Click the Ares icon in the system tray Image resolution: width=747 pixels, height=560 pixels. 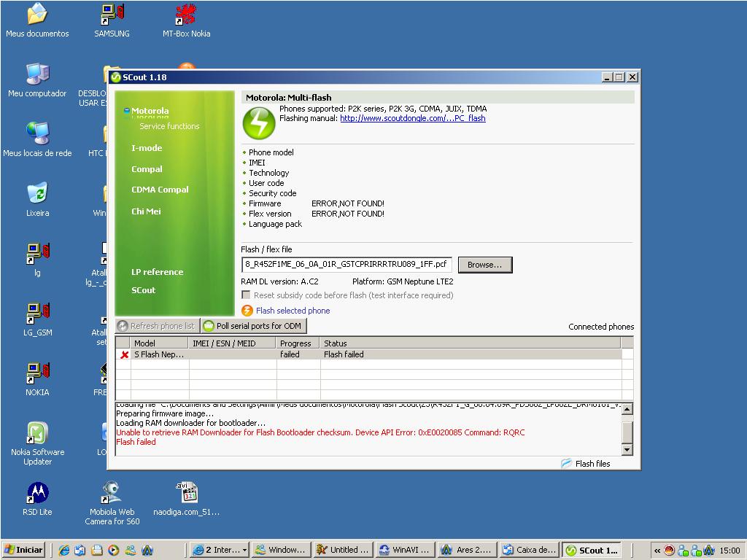(709, 551)
